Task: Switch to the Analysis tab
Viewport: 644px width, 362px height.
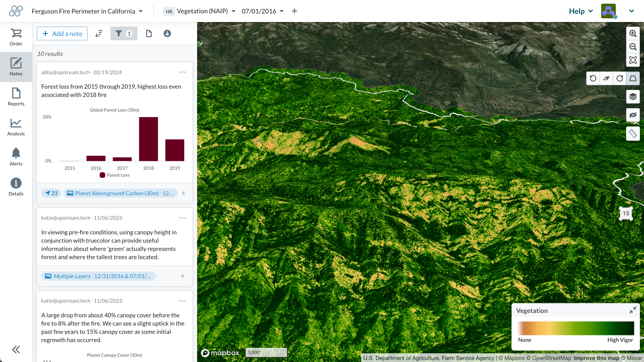Action: 16,127
